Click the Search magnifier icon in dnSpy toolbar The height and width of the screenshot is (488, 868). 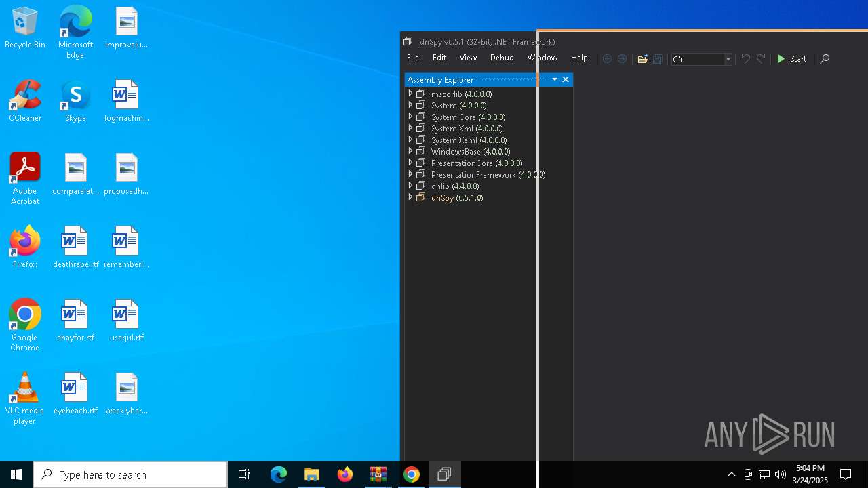click(825, 59)
